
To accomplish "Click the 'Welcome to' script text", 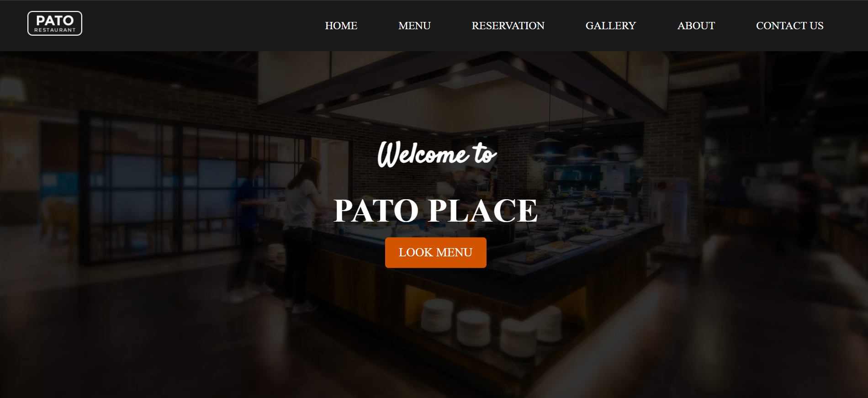I will (x=437, y=154).
